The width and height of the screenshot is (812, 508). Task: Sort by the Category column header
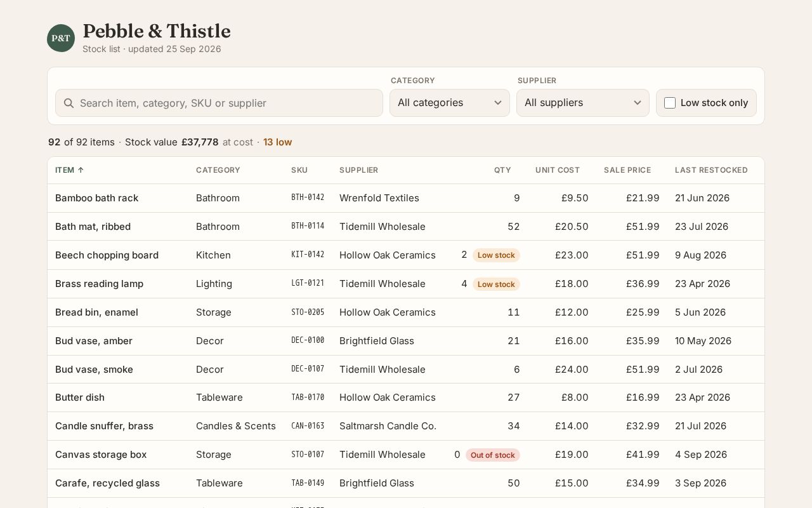[218, 170]
